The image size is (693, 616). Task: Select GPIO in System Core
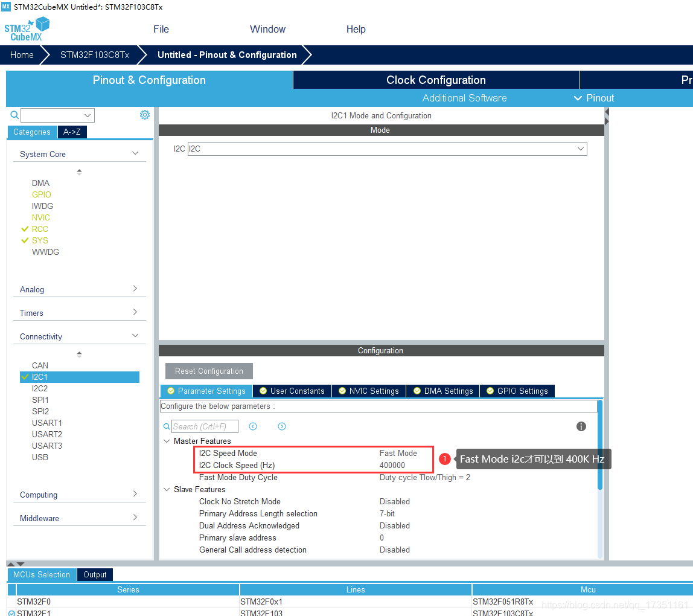click(41, 194)
